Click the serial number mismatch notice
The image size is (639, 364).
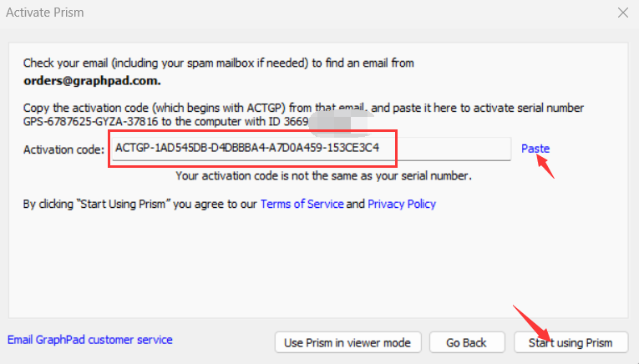pyautogui.click(x=323, y=175)
